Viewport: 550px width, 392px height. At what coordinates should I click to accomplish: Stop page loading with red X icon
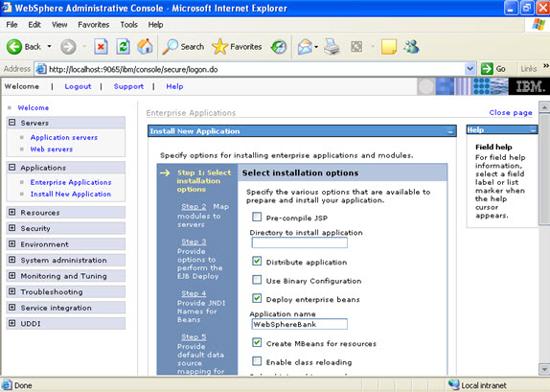(x=101, y=47)
